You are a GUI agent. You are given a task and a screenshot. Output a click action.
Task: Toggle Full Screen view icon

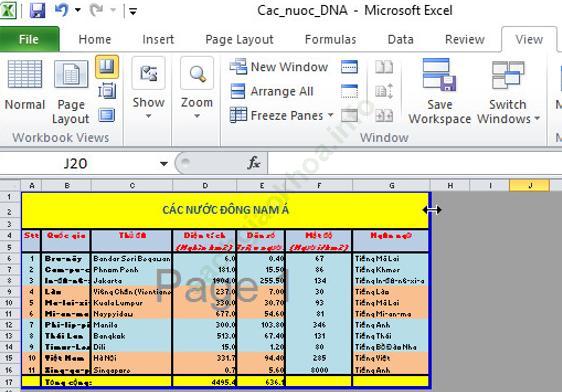click(107, 115)
